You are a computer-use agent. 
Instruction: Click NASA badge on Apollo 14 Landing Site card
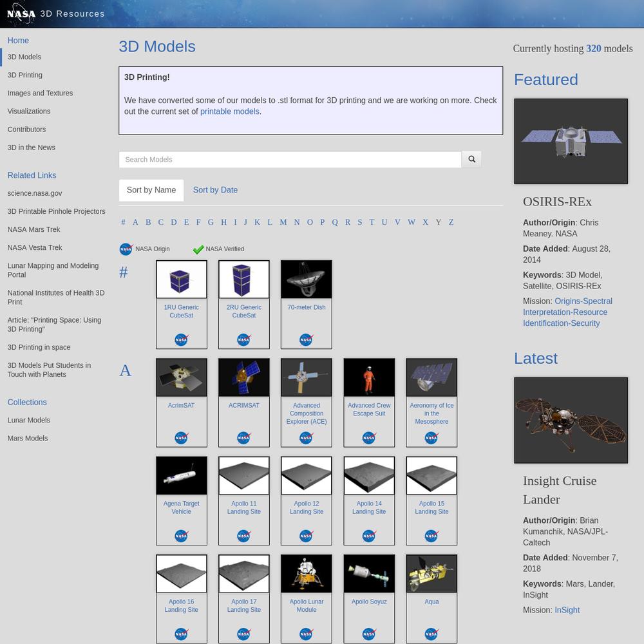point(369,536)
